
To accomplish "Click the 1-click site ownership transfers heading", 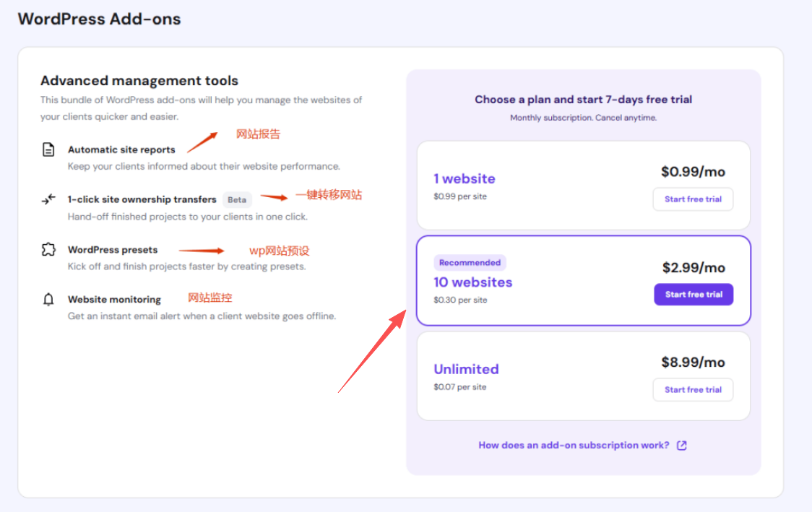I will (142, 199).
